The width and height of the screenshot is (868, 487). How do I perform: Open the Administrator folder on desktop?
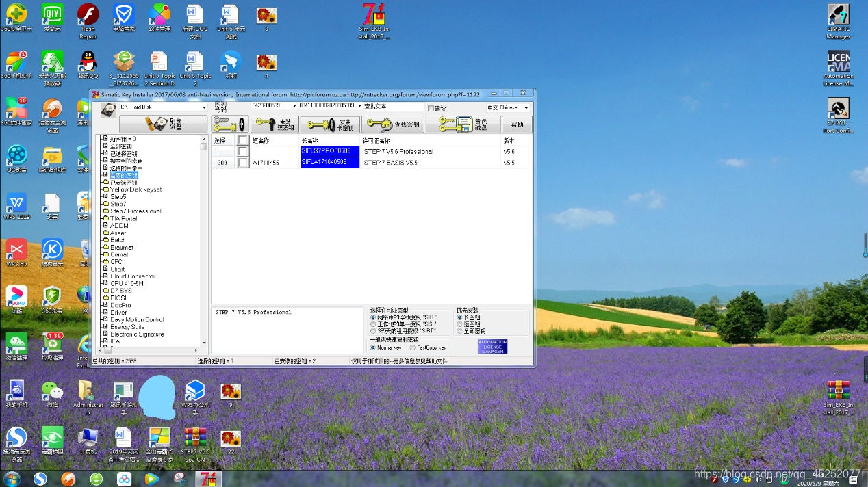(88, 397)
